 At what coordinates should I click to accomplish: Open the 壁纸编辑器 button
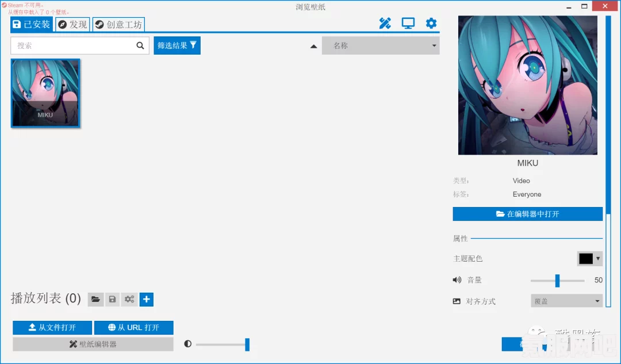(x=93, y=344)
